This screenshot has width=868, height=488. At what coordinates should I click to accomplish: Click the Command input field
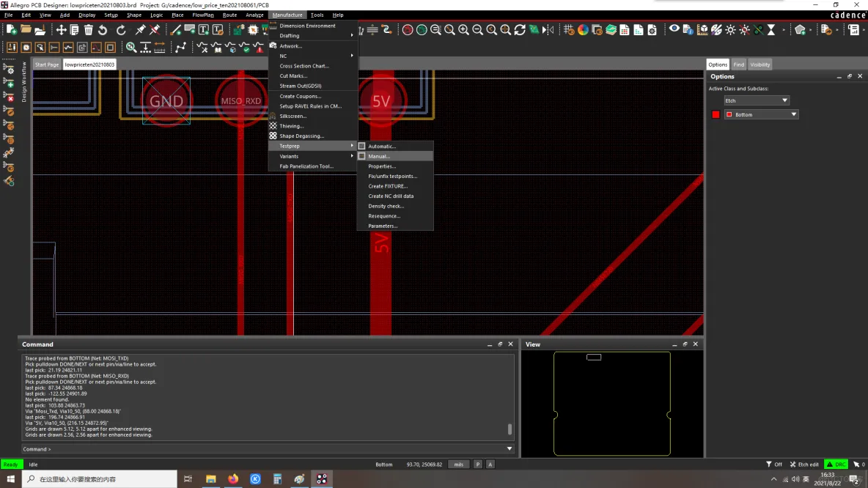(x=268, y=448)
